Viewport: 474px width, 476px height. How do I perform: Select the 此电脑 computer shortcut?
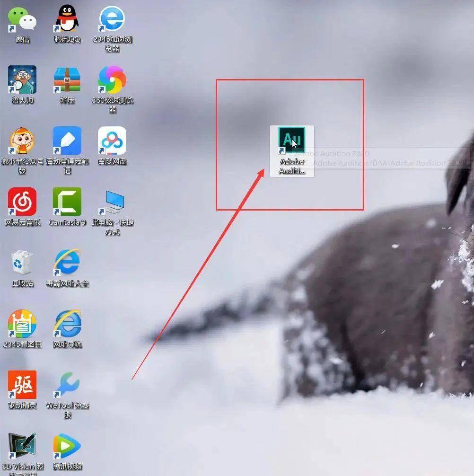point(112,202)
